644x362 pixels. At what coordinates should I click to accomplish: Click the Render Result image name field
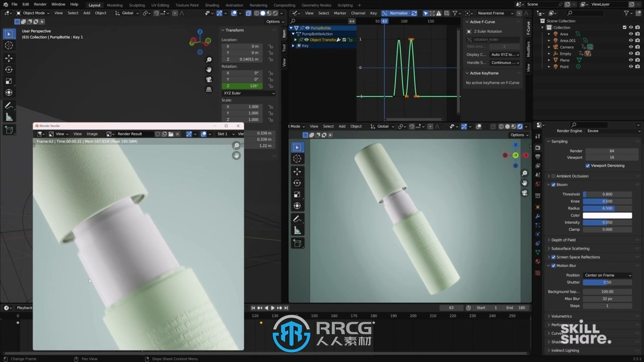pyautogui.click(x=135, y=134)
